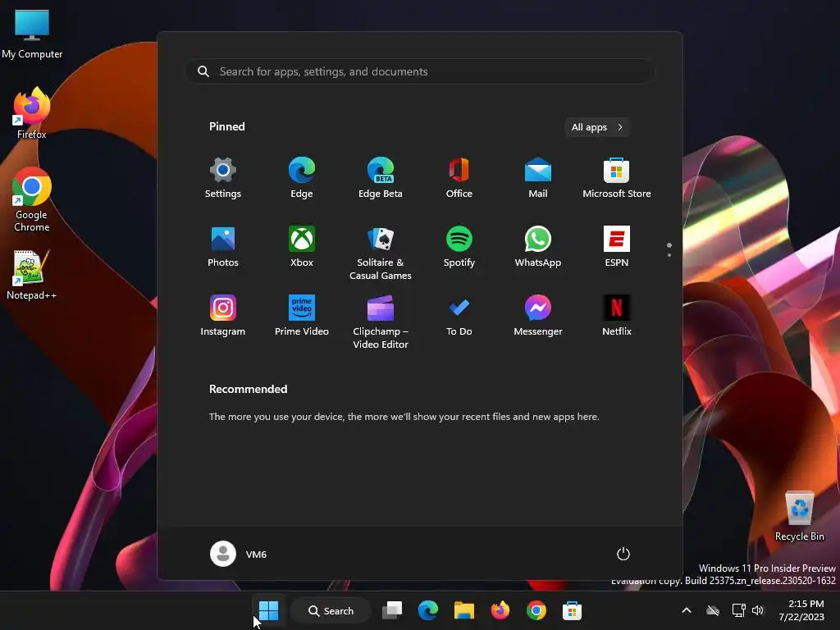Screen dimensions: 840x630
Task: Launch the To Do app
Action: [x=459, y=316]
